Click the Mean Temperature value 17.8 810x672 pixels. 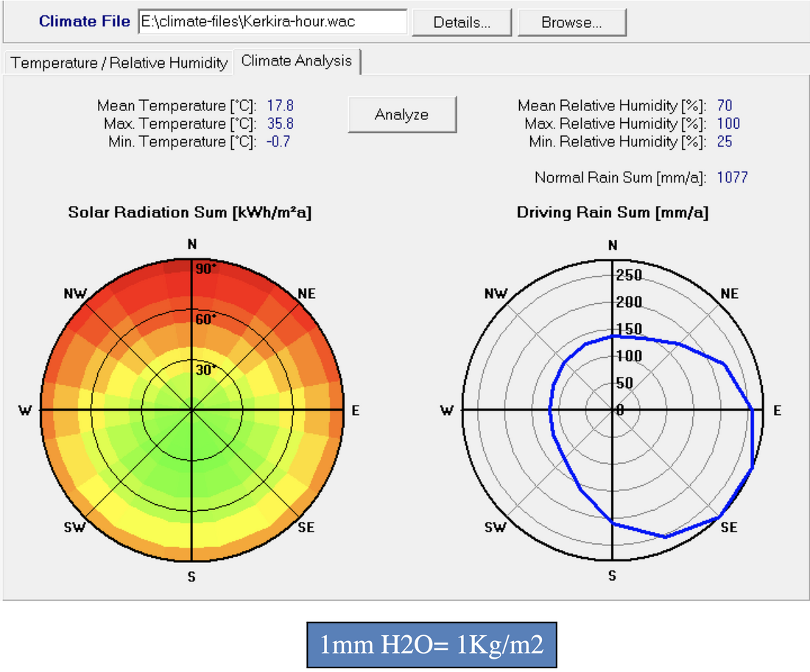pyautogui.click(x=280, y=106)
